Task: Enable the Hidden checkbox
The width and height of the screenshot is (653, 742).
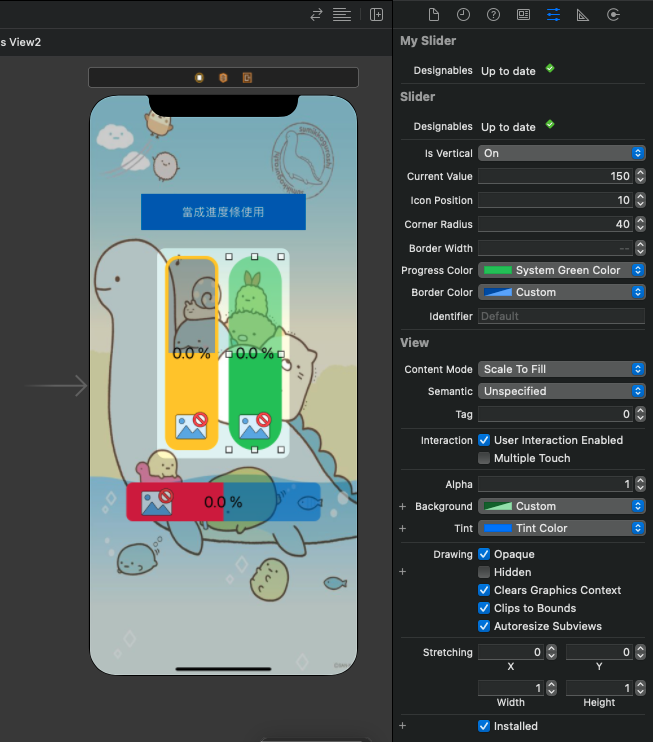Action: 484,572
